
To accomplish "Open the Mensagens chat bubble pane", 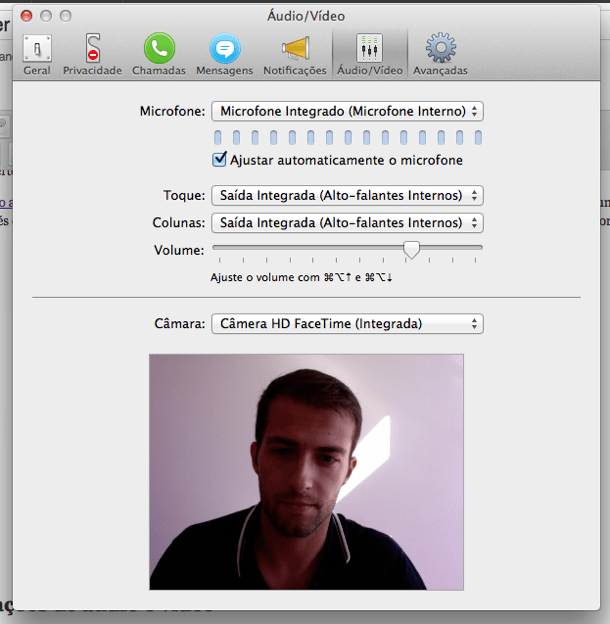I will click(x=225, y=55).
